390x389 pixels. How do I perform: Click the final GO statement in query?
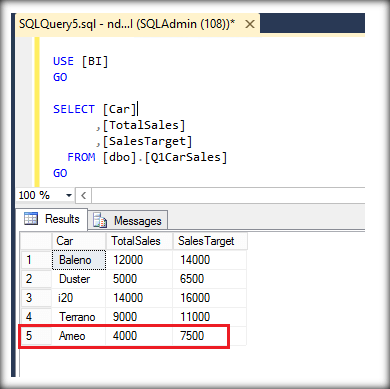(60, 173)
